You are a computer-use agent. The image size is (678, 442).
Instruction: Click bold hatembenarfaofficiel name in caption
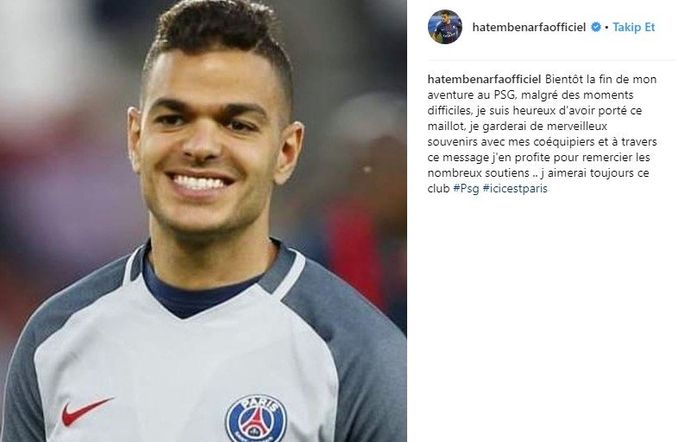click(x=484, y=79)
